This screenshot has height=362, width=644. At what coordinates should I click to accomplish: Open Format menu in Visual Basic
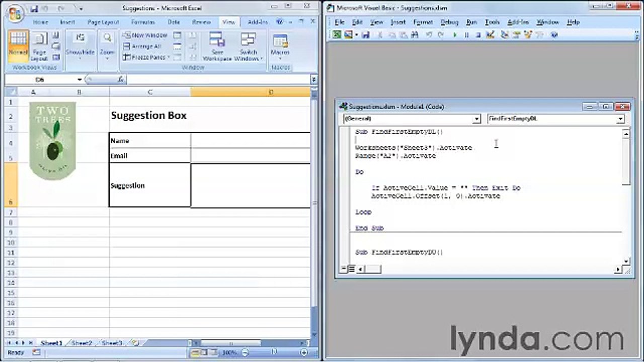423,22
